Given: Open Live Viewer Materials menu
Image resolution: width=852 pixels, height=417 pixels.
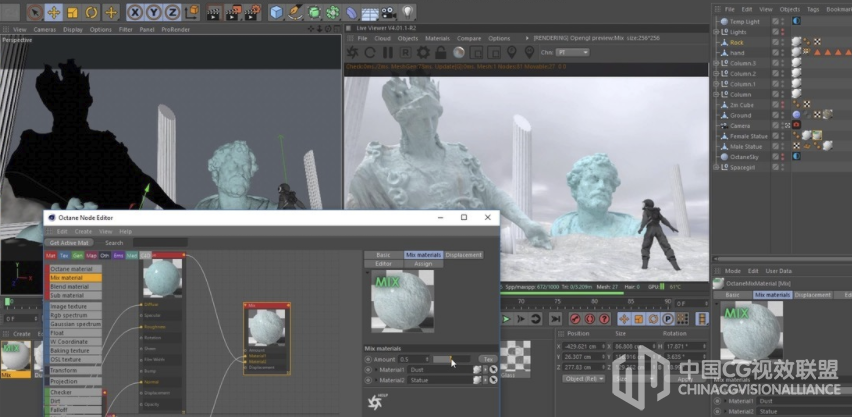Looking at the screenshot, I should (x=437, y=38).
